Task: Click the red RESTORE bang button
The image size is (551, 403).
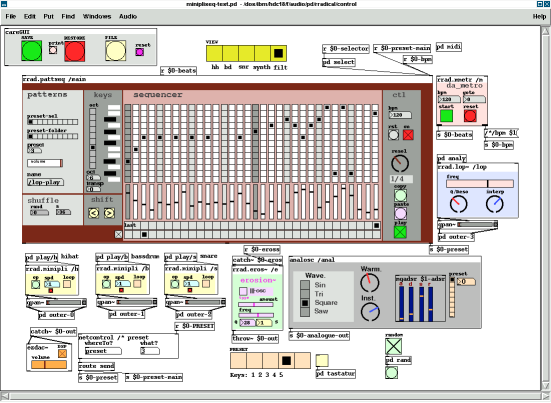Action: pos(74,51)
